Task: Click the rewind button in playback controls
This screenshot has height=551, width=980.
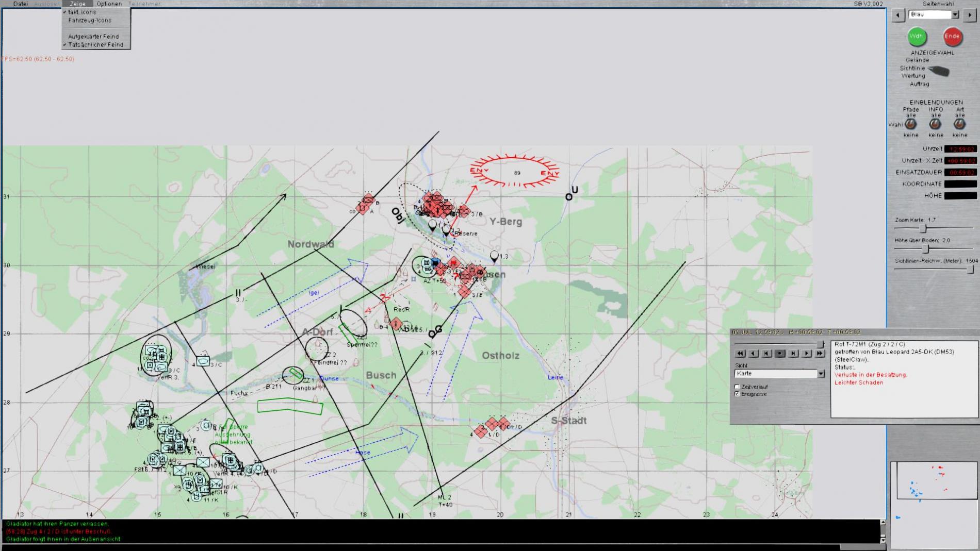Action: tap(740, 354)
